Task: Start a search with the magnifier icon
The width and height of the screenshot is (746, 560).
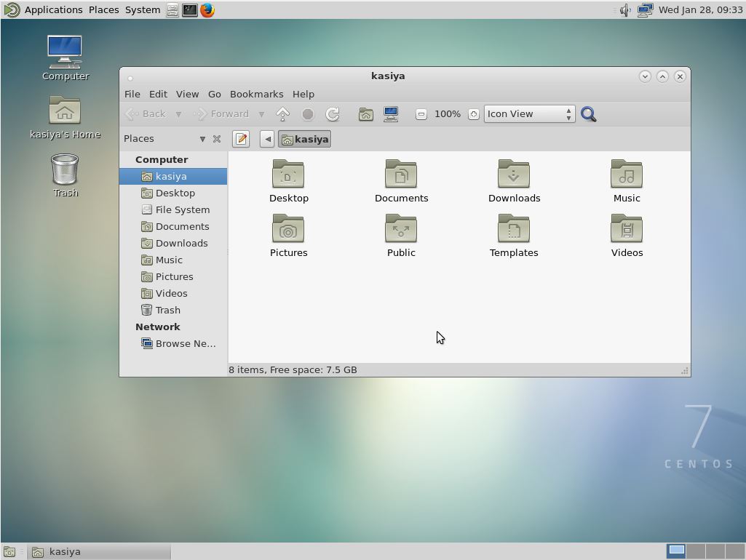Action: click(588, 113)
